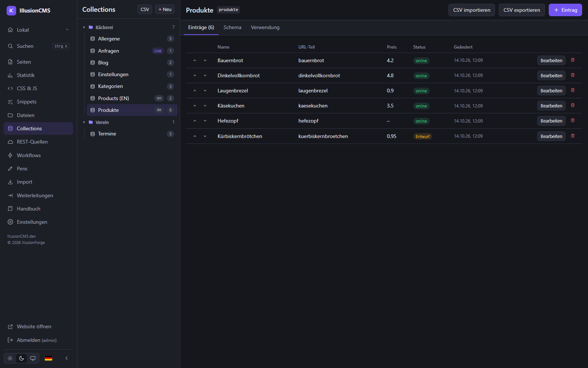Click the IllusionCMS logo icon
The width and height of the screenshot is (588, 368).
pos(11,11)
